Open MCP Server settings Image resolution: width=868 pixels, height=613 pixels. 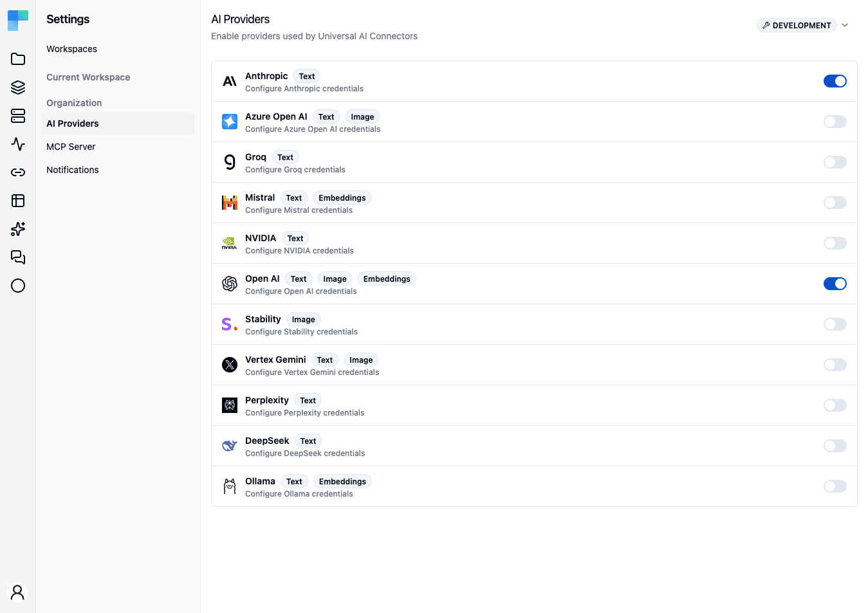tap(118, 147)
